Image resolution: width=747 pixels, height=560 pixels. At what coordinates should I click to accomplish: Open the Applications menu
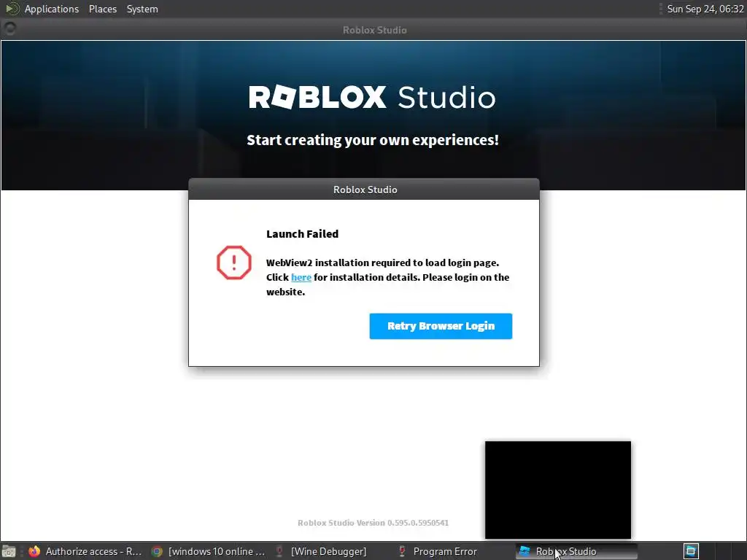pyautogui.click(x=52, y=9)
